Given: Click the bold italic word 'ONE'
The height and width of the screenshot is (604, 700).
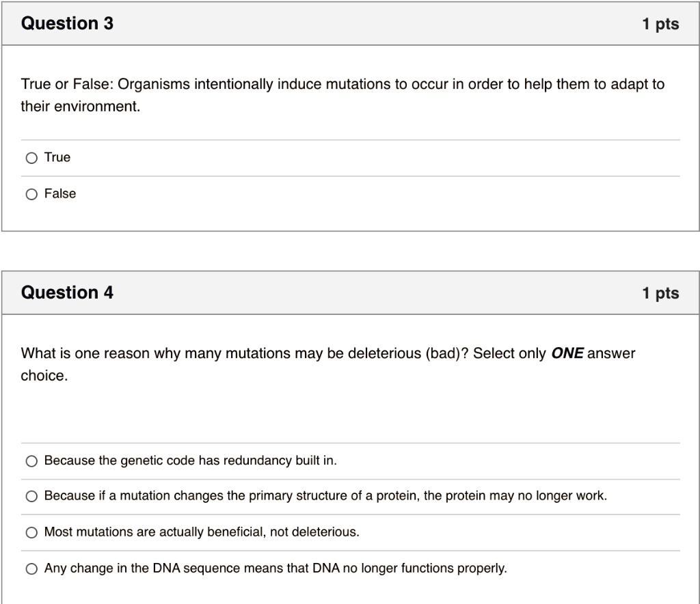Looking at the screenshot, I should coord(567,353).
